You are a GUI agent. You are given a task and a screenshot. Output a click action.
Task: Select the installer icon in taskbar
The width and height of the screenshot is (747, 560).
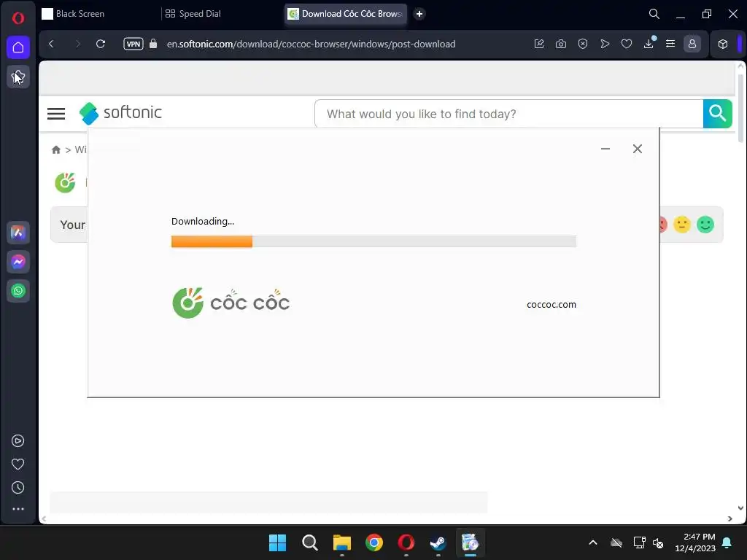[471, 542]
